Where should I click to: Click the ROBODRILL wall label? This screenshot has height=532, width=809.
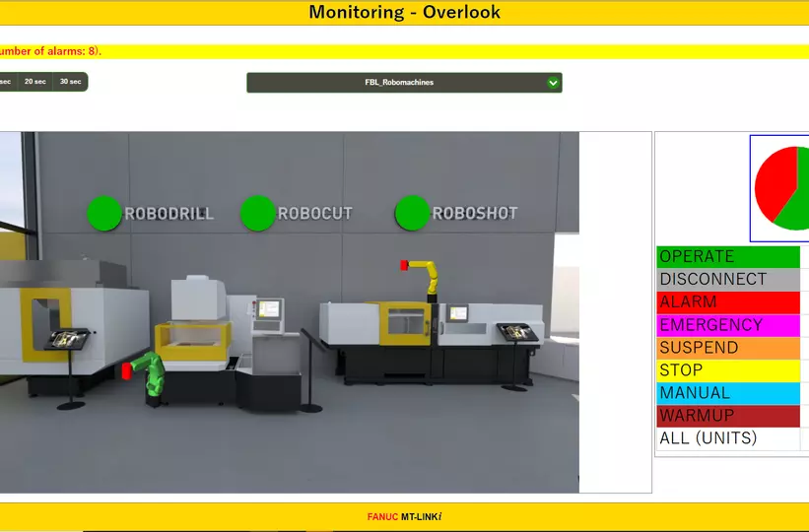[x=169, y=213]
